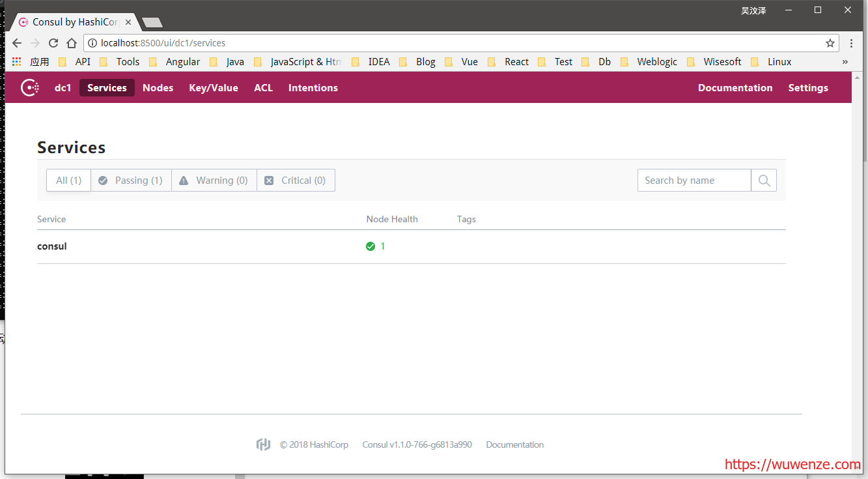The width and height of the screenshot is (868, 479).
Task: Click the Node Health column header
Action: click(392, 219)
